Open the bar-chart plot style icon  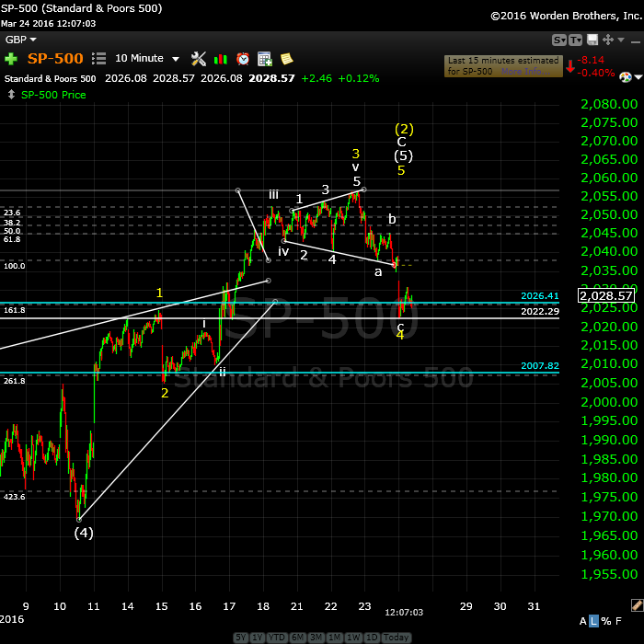pyautogui.click(x=221, y=59)
